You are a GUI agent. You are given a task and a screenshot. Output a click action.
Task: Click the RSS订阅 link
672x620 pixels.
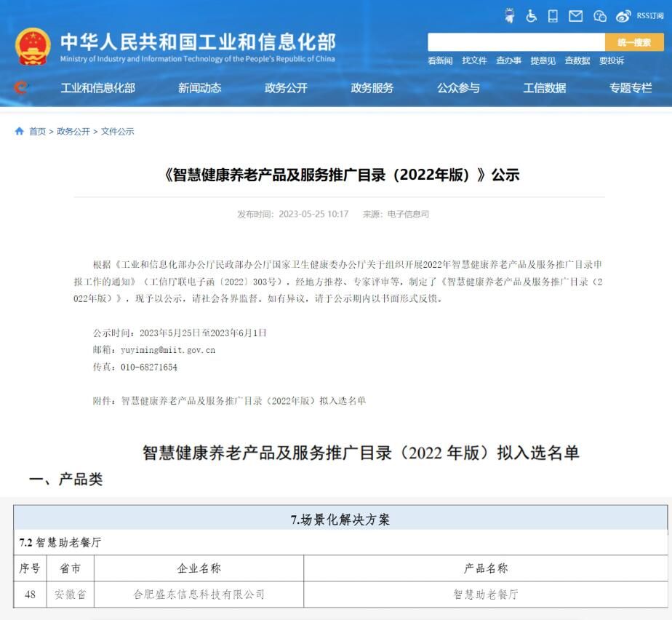649,16
